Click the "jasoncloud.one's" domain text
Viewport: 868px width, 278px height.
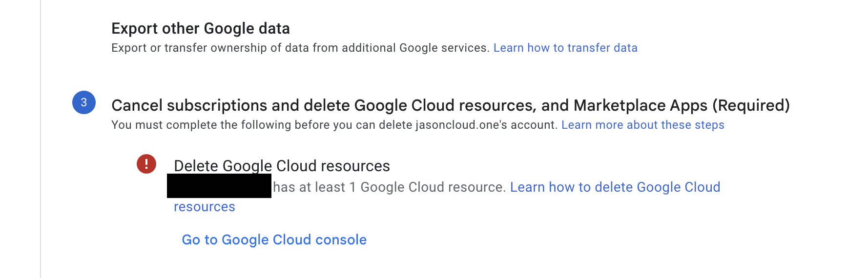[461, 125]
